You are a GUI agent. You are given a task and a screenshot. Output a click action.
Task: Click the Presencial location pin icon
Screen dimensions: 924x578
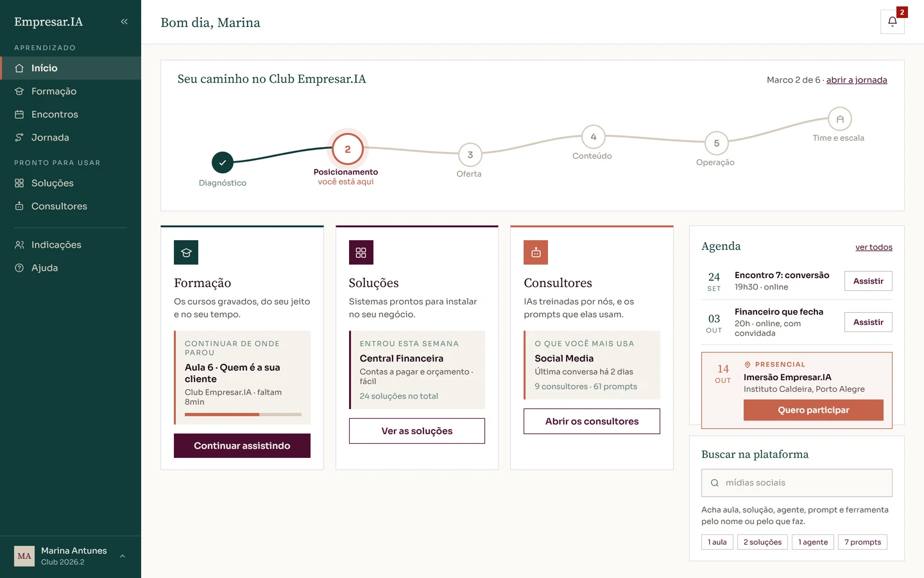[x=747, y=364]
